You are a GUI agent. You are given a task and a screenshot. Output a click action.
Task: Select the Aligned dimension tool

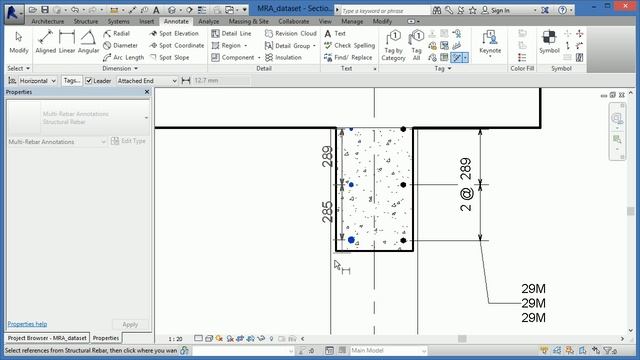tap(45, 42)
